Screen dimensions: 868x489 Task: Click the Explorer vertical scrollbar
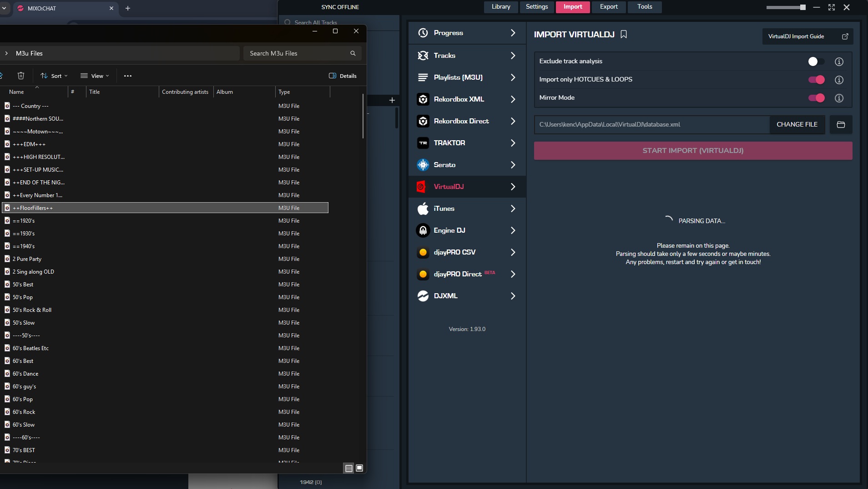click(363, 116)
